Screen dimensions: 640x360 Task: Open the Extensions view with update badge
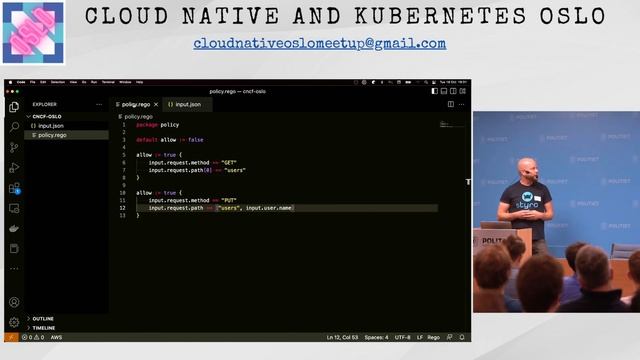14,188
